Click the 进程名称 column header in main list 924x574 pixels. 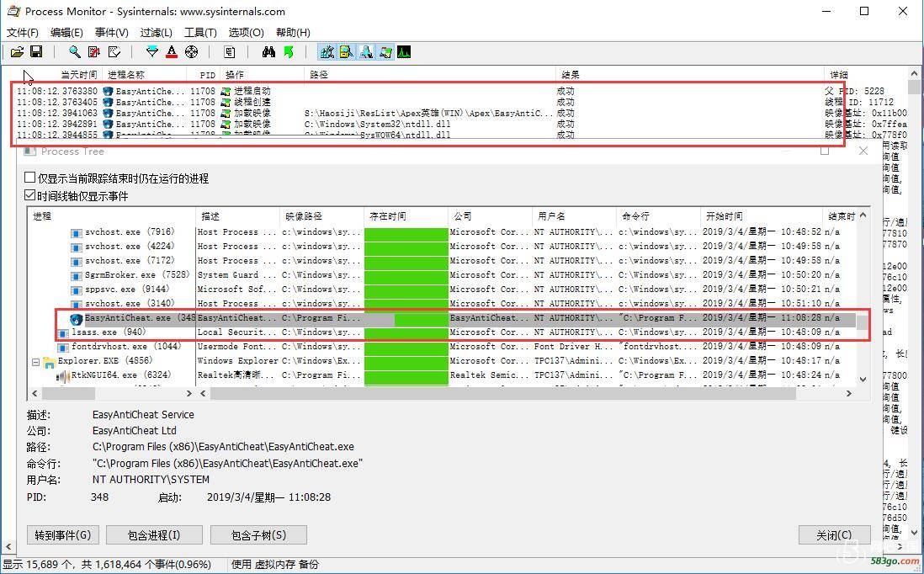tap(145, 75)
